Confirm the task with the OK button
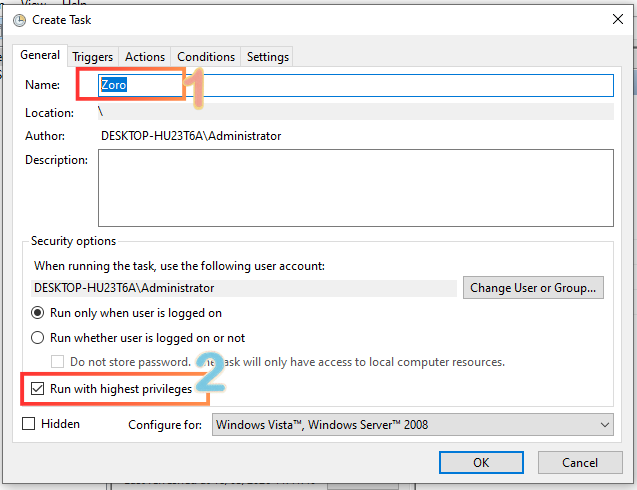 (x=481, y=463)
